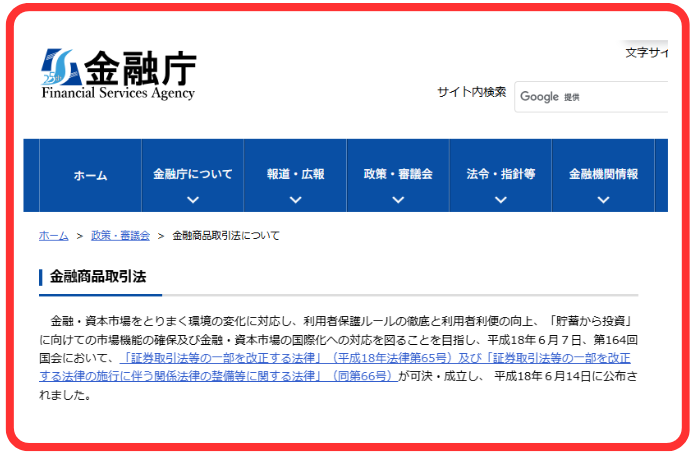Screen dimensions: 694x457
Task: Expand chevron under 報道・広報
Action: pyautogui.click(x=295, y=200)
